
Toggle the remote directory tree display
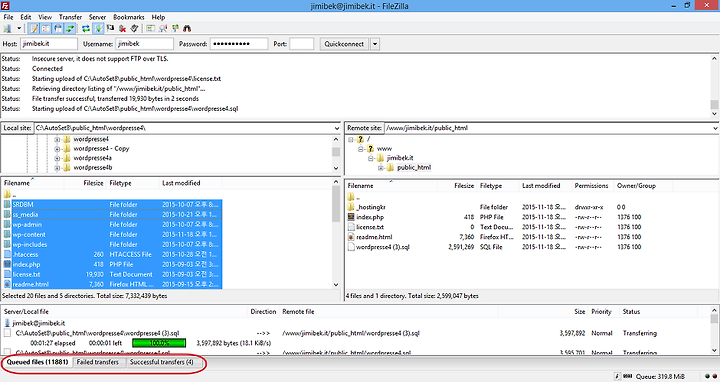(x=58, y=28)
